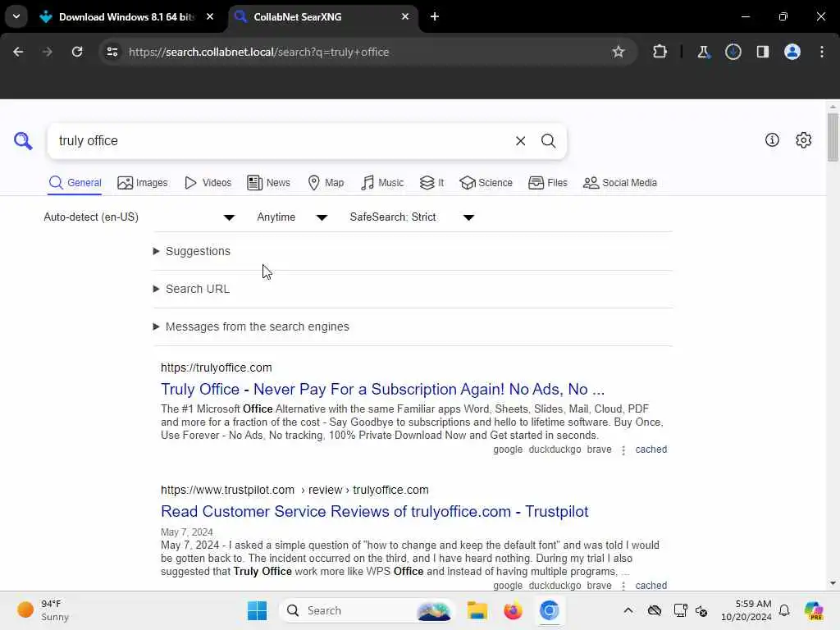The height and width of the screenshot is (630, 840).
Task: Open the Copilot preview icon in taskbar
Action: (x=814, y=610)
